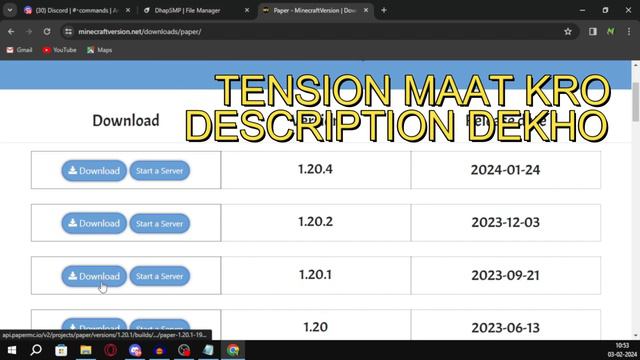Start a Server for version 1.20.2
The height and width of the screenshot is (360, 640).
[160, 224]
